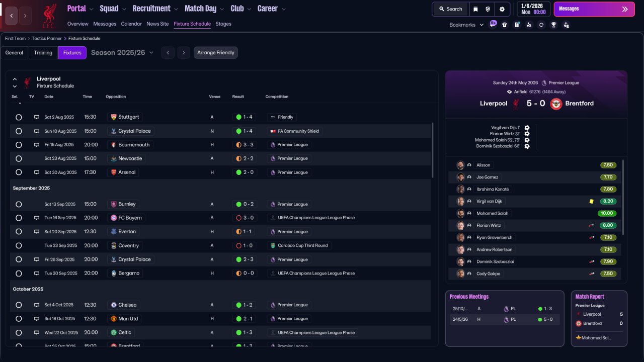Select the Burnley fixture radio button
This screenshot has width=644, height=362.
[19, 205]
